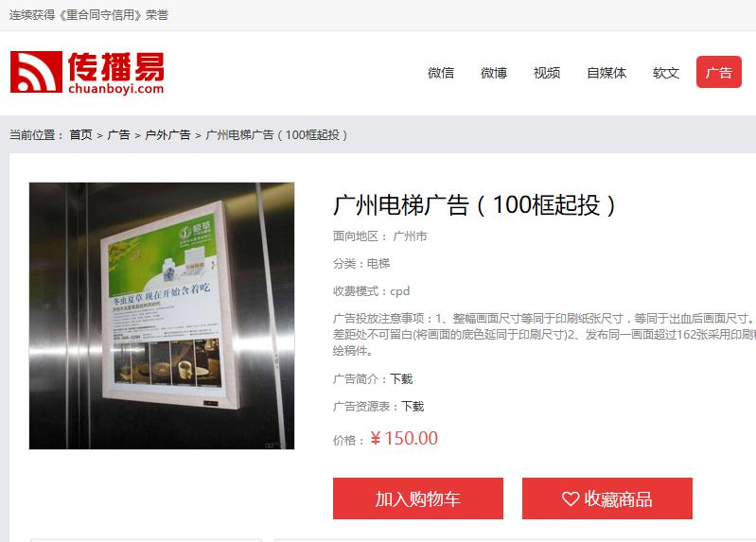Switch to the 视频 section
This screenshot has height=542, width=756.
547,72
